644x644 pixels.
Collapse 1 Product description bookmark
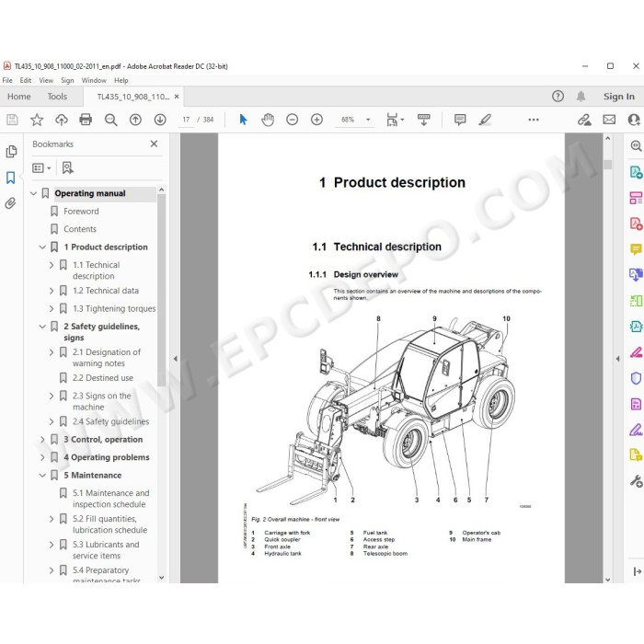coord(42,247)
